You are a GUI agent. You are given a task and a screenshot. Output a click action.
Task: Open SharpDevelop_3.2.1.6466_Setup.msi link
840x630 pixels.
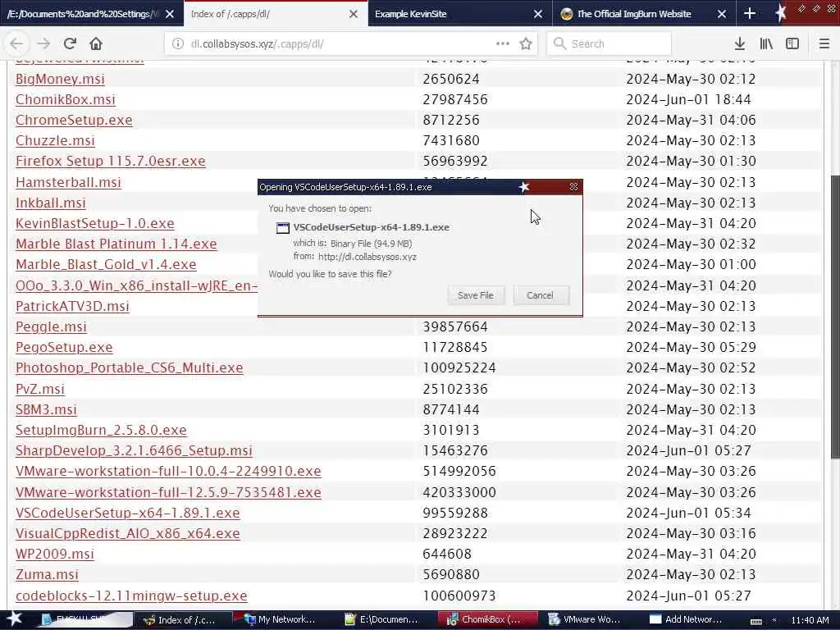(x=134, y=450)
